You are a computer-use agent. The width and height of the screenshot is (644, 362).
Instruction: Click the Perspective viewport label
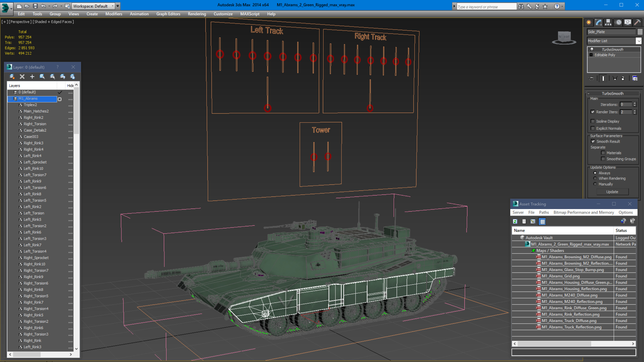point(20,22)
